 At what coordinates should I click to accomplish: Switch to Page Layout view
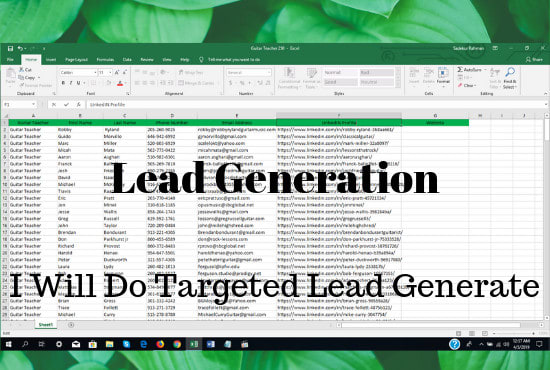[x=472, y=333]
